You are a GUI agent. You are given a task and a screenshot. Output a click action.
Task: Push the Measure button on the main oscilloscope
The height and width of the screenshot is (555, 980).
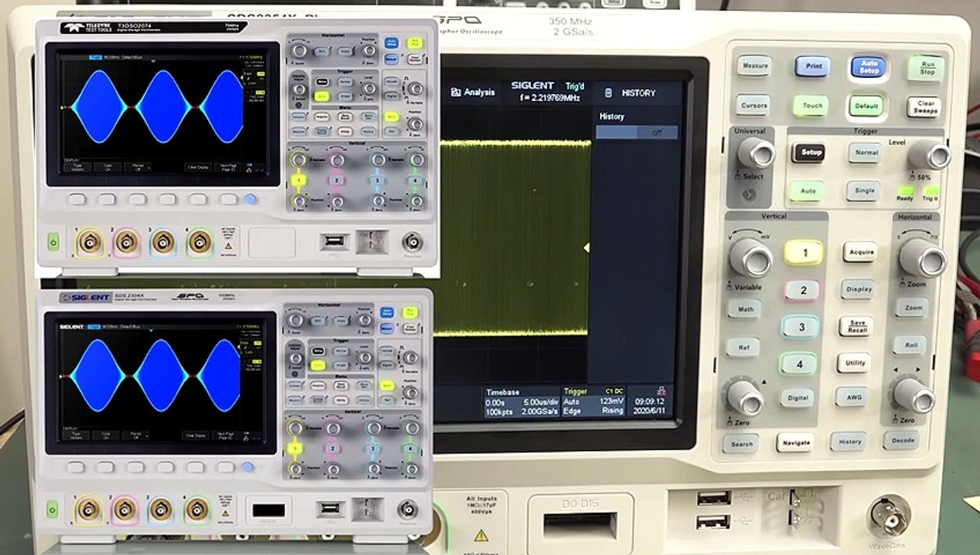[754, 66]
